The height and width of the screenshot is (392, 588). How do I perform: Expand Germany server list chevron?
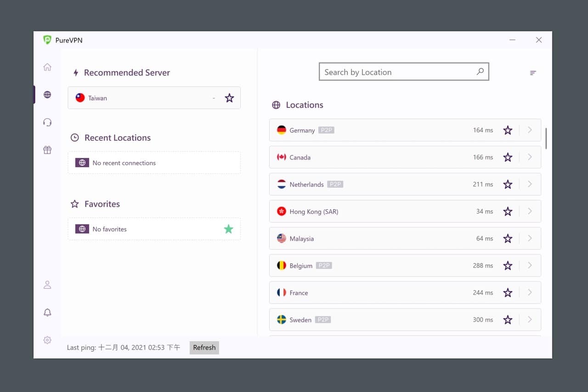(x=530, y=130)
